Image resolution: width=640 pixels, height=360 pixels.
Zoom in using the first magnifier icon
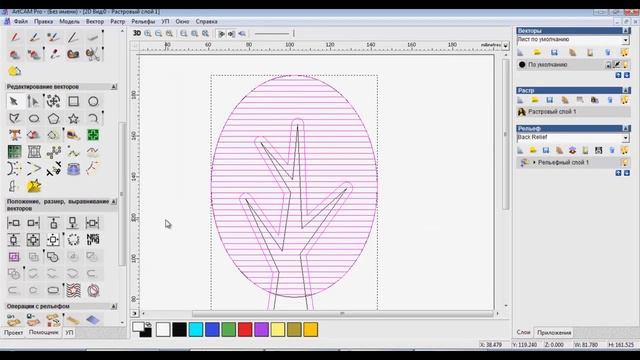148,33
